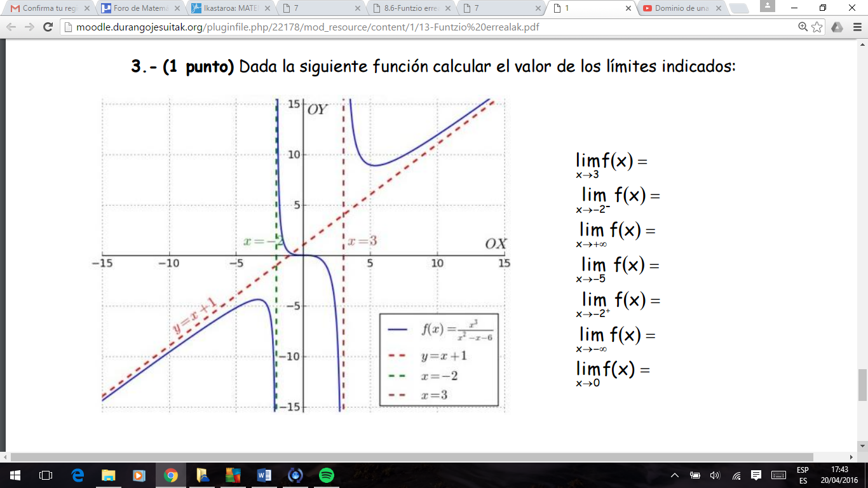Show hidden system tray icons
Screen dimensions: 868x488
click(x=675, y=475)
